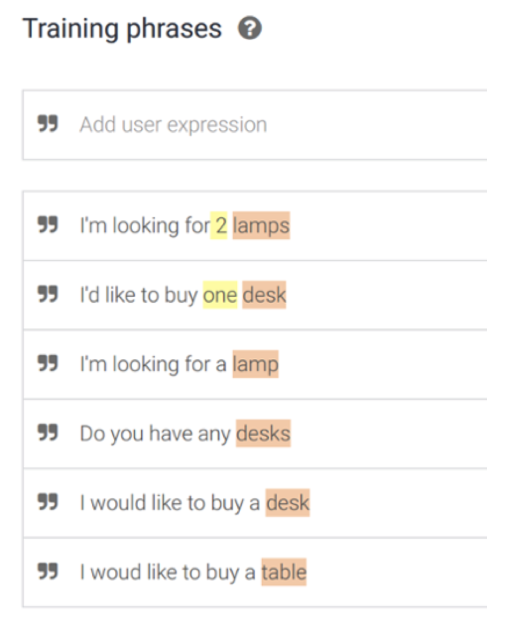Click the Training phrases heading
The image size is (512, 622).
[x=122, y=29]
